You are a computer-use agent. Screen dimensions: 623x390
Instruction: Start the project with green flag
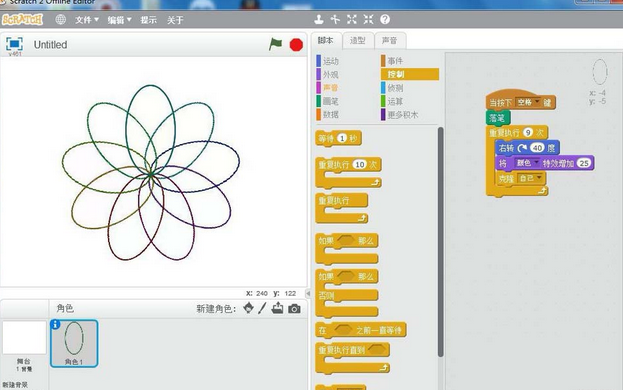[275, 44]
